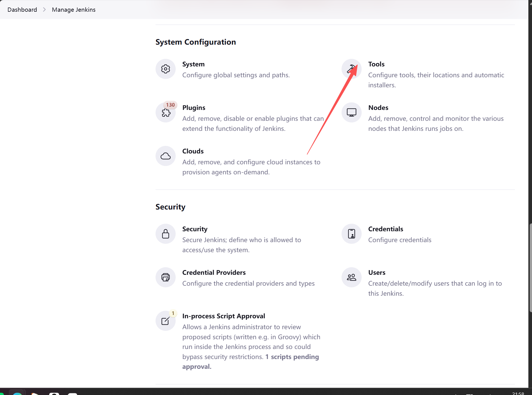Click "Add, remove, and configure cloud instances" text
The image size is (532, 395).
point(251,167)
